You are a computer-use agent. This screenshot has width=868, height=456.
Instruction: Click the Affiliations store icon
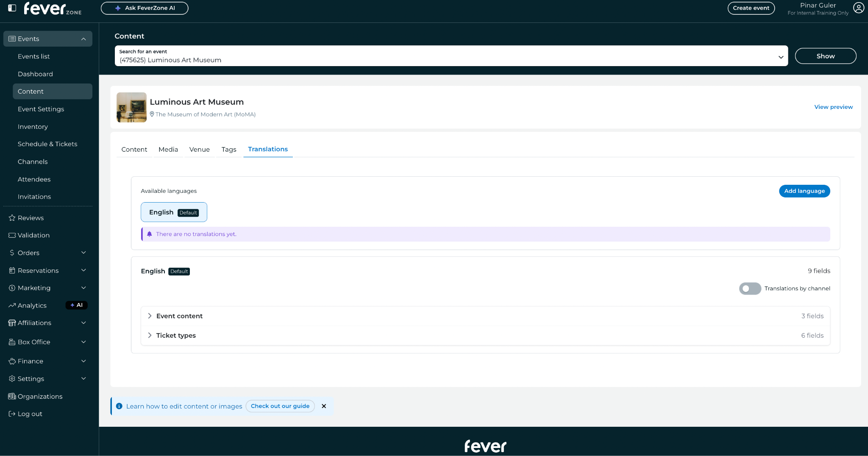pyautogui.click(x=12, y=323)
